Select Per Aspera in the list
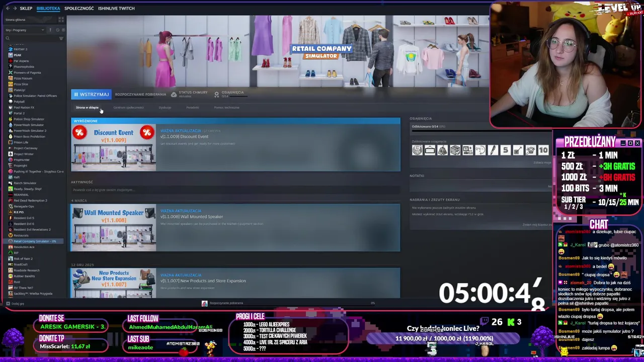 click(21, 61)
